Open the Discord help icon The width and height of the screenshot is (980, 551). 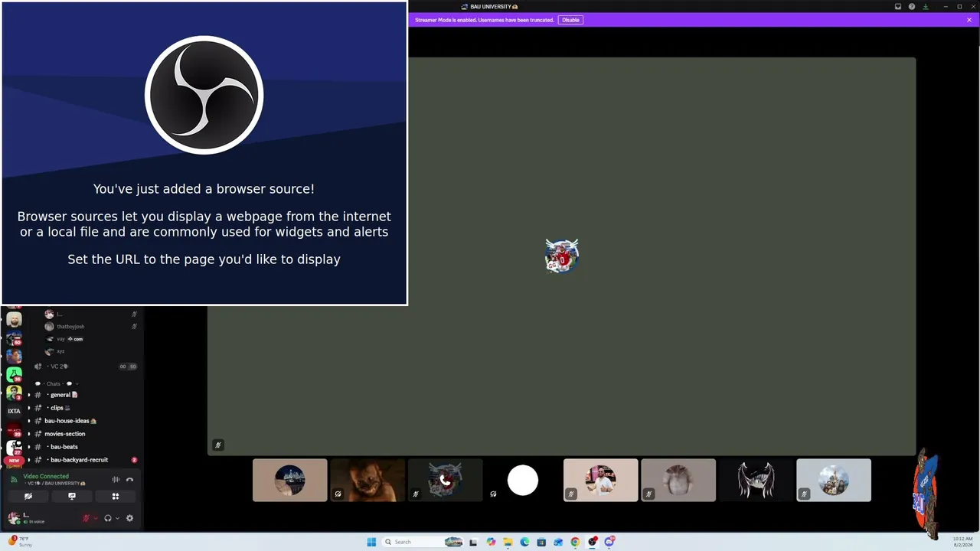pos(912,7)
